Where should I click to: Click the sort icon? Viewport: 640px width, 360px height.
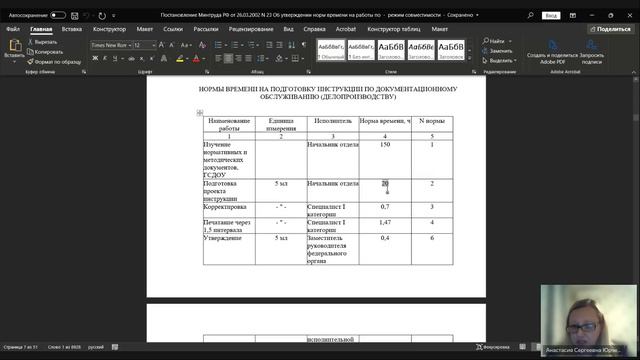tap(291, 45)
